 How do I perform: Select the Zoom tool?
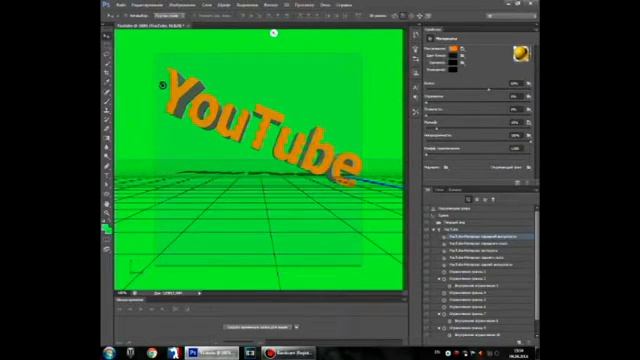[x=107, y=213]
